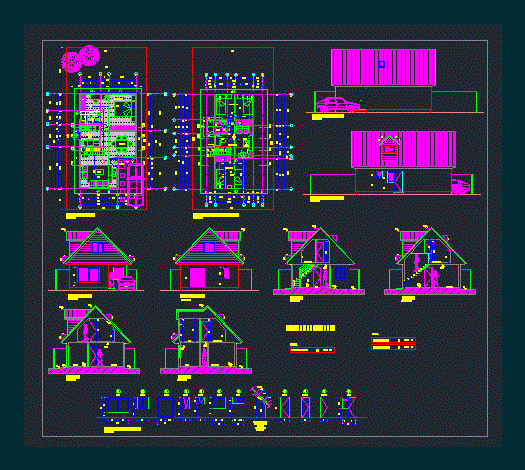Select the wide blue window at the start of the schedule row
Image resolution: width=525 pixels, height=470 pixels.
(117, 405)
